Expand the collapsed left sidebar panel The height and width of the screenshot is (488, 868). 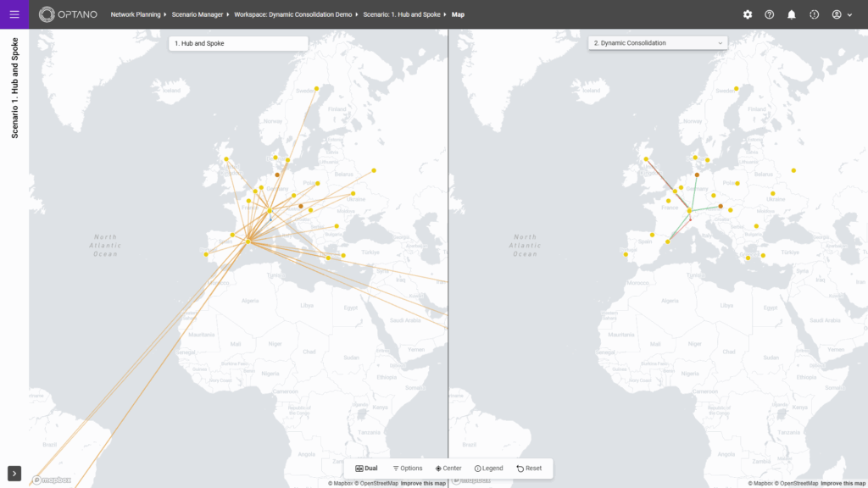[x=14, y=473]
